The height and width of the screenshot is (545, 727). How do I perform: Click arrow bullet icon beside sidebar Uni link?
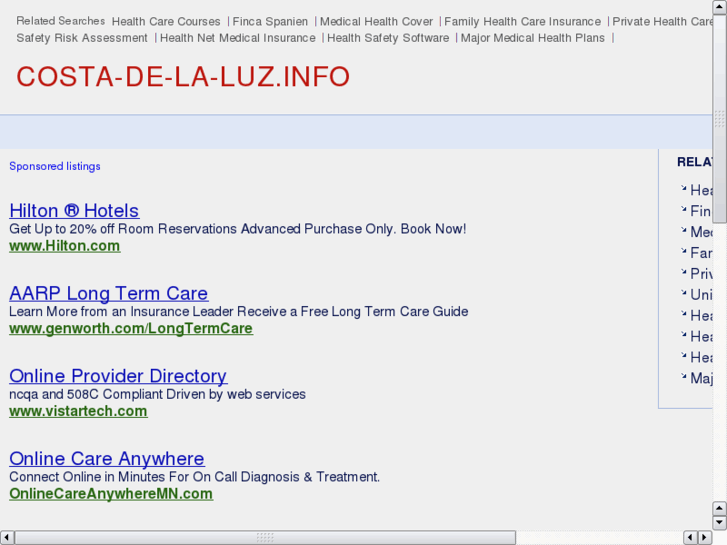683,292
